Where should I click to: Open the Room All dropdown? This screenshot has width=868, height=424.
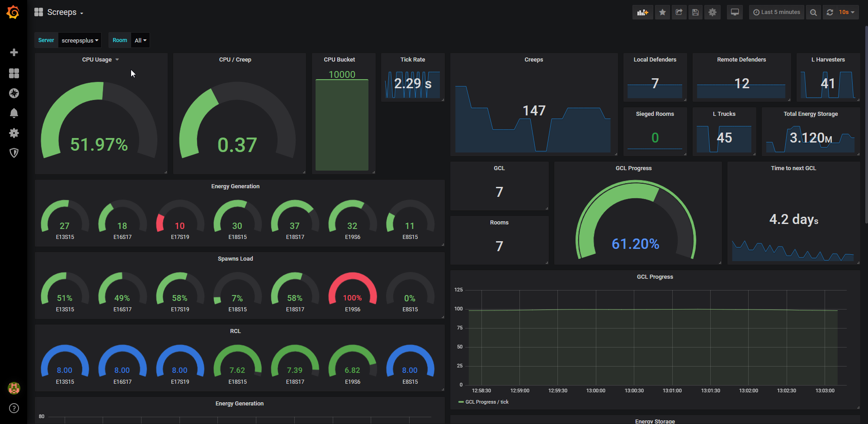pos(140,40)
